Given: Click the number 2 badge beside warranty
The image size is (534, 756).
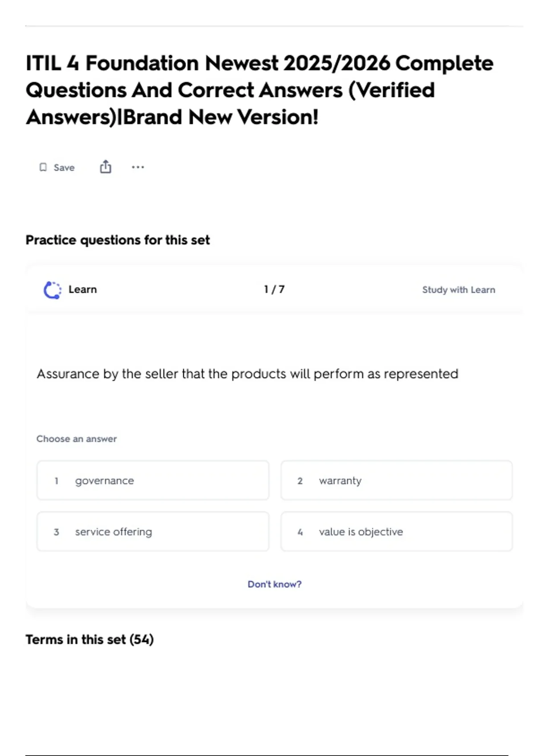Looking at the screenshot, I should (x=300, y=481).
